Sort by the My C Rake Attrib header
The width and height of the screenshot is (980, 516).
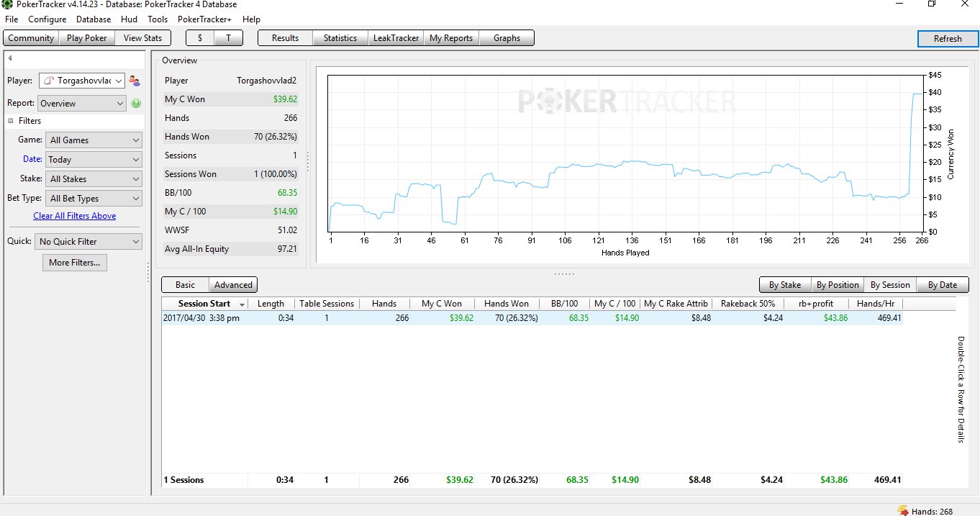click(x=676, y=304)
